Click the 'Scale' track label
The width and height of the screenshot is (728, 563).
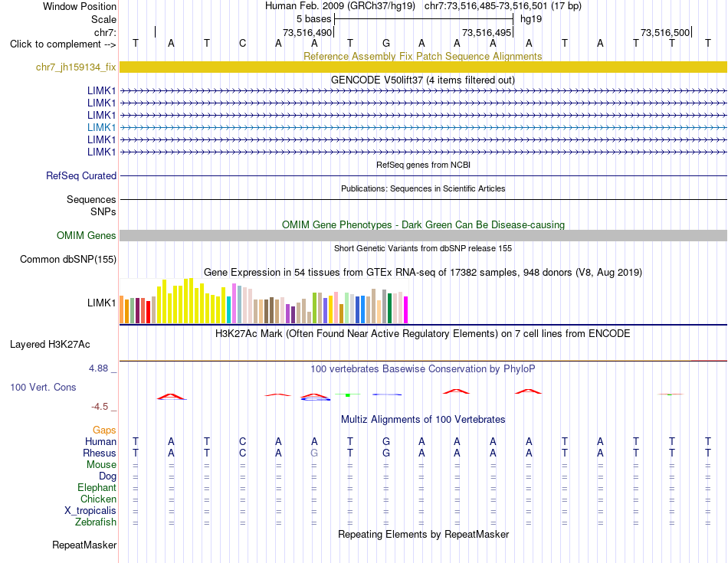(x=103, y=19)
